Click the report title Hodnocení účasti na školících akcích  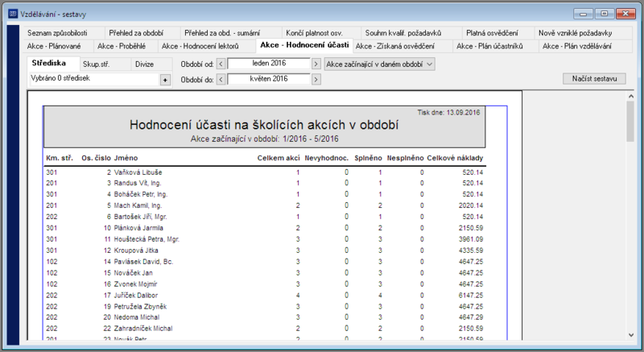(264, 125)
